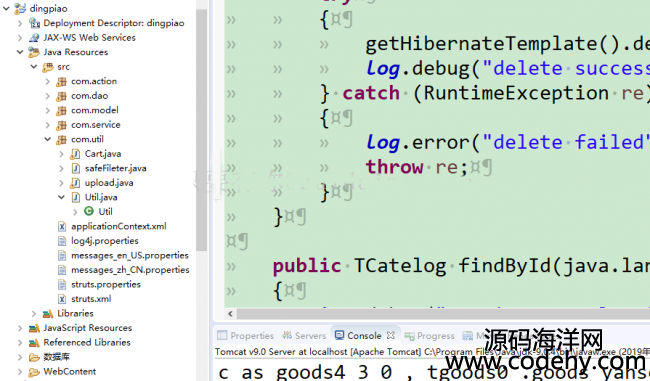
Task: Switch to the Progress tab
Action: click(429, 335)
